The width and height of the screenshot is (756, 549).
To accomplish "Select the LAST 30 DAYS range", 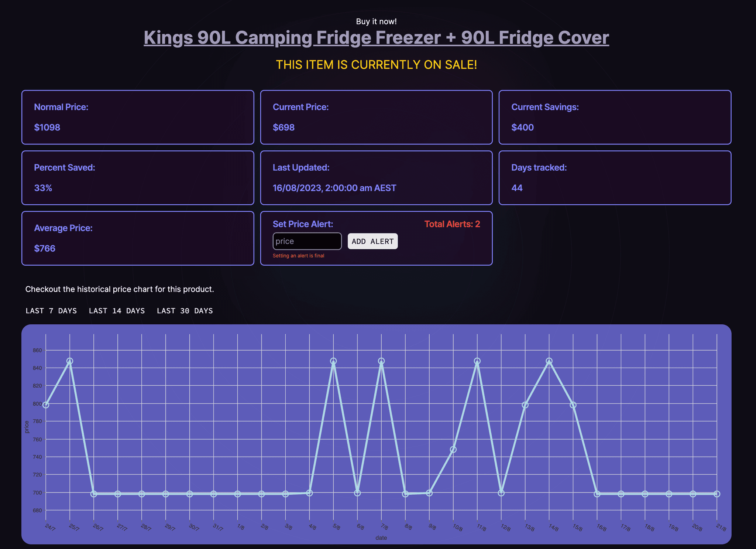I will [x=185, y=311].
